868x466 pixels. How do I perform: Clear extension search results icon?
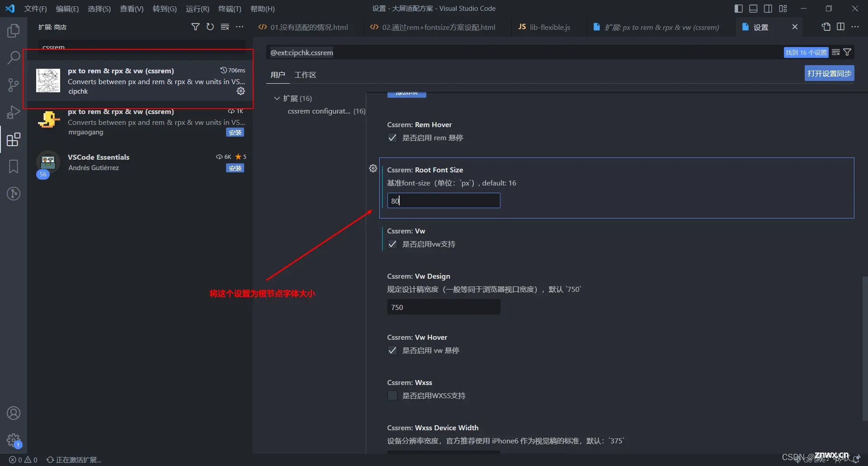(225, 27)
